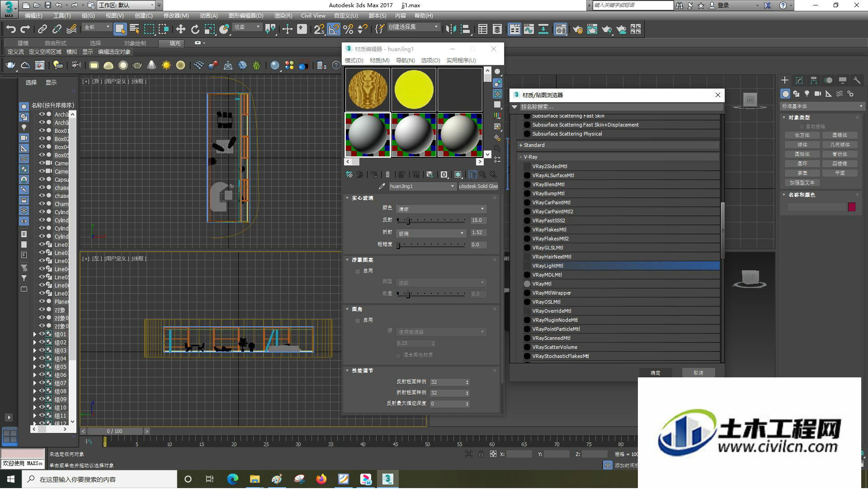Open the 创建选择集 selection set dropdown
The image size is (868, 489).
click(413, 27)
